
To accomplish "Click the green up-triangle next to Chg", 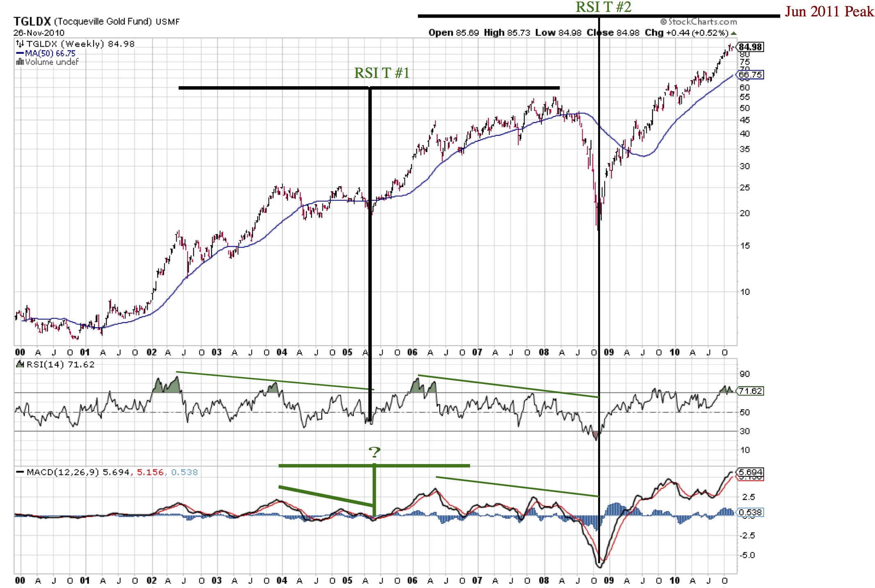I will point(734,33).
